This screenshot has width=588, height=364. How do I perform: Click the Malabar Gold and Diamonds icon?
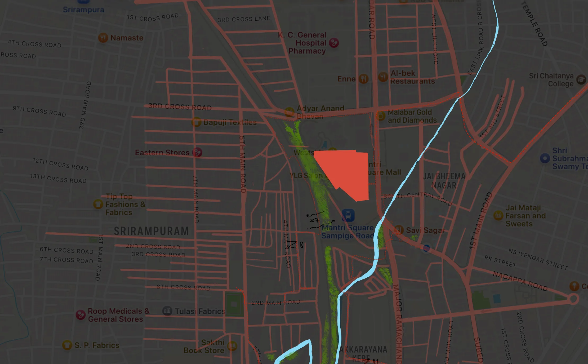[381, 116]
